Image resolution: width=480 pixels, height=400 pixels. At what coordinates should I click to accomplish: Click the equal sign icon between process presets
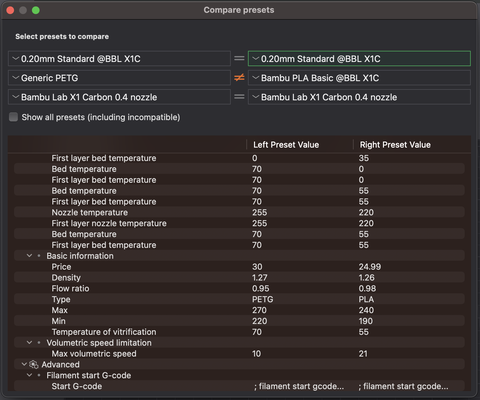239,58
